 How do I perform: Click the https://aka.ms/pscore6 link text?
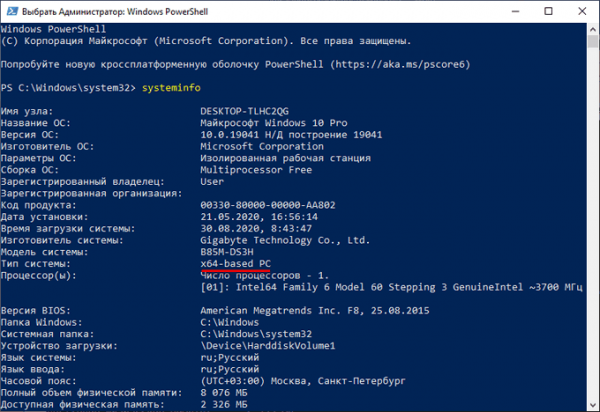coord(400,64)
